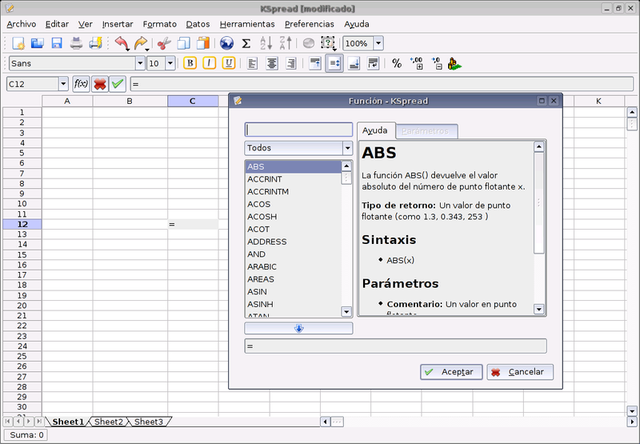The image size is (640, 444).
Task: Open the Herramientas menu
Action: coord(247,24)
